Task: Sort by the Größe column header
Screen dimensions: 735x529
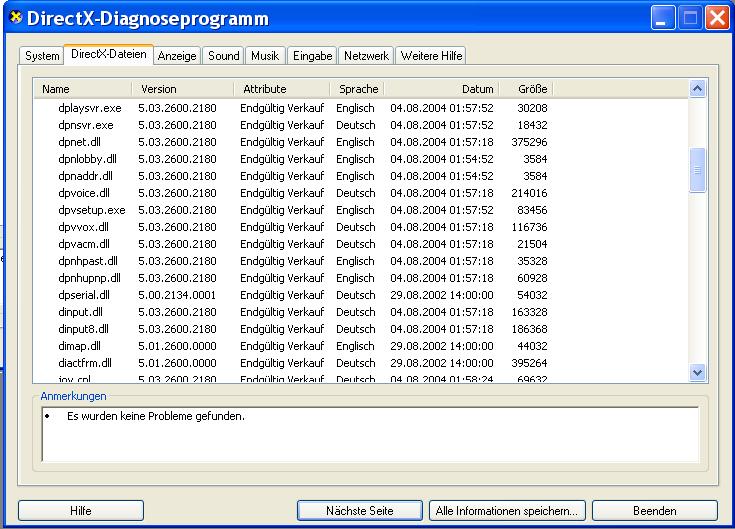Action: tap(526, 89)
